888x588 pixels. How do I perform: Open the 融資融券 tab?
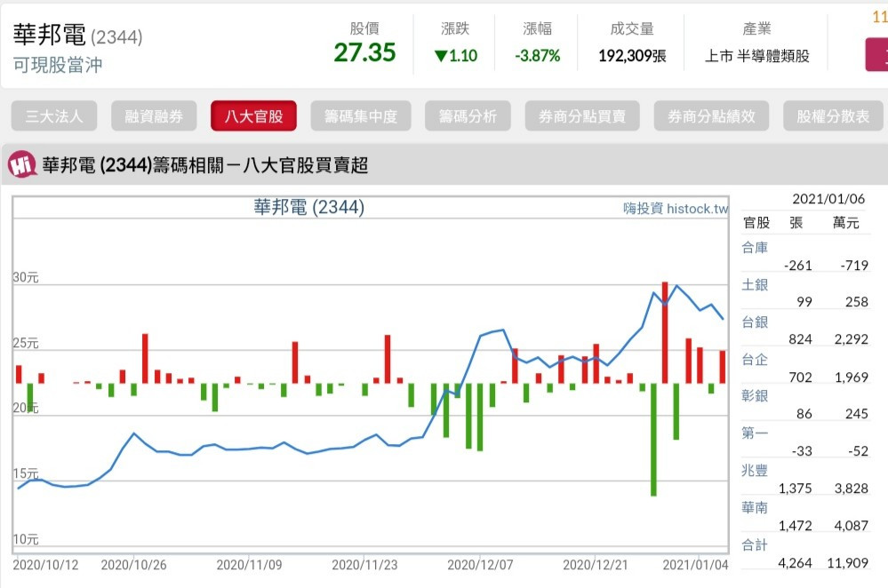tap(154, 116)
